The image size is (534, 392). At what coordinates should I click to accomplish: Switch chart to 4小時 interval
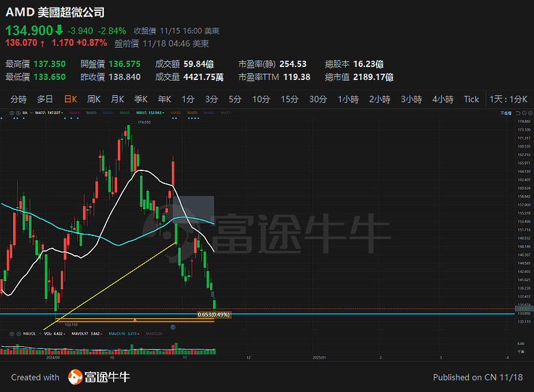click(443, 99)
